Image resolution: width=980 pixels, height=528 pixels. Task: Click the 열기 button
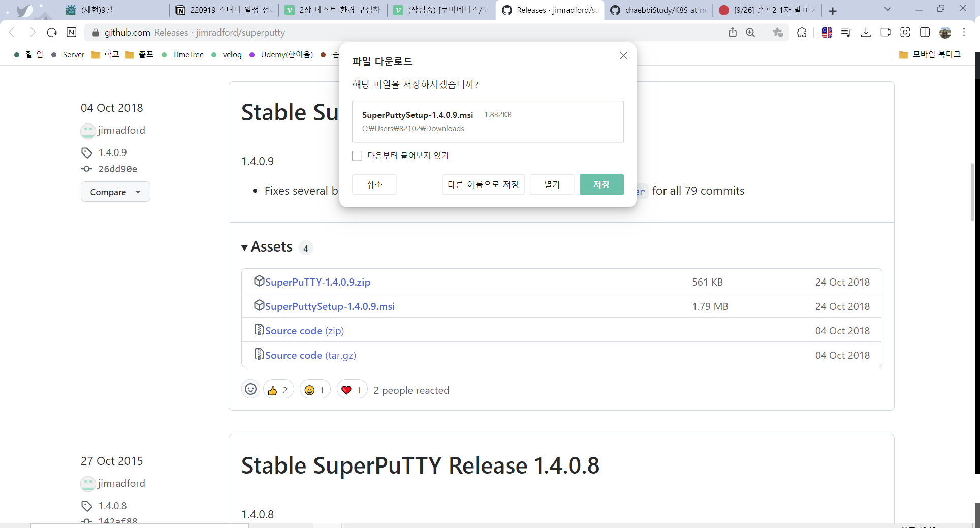(552, 184)
